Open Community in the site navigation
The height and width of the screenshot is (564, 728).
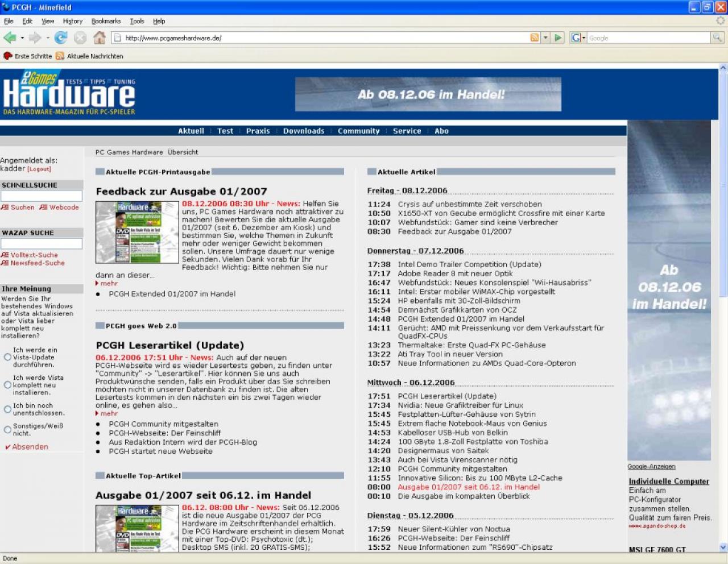click(359, 131)
